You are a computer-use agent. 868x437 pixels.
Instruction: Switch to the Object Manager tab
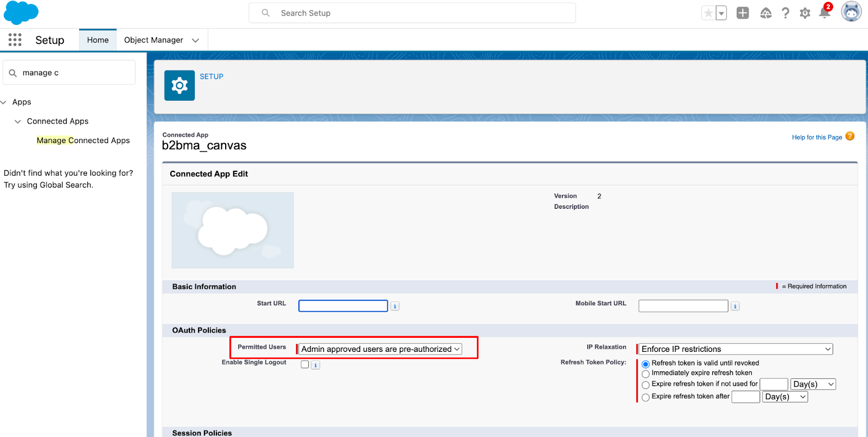pos(154,40)
